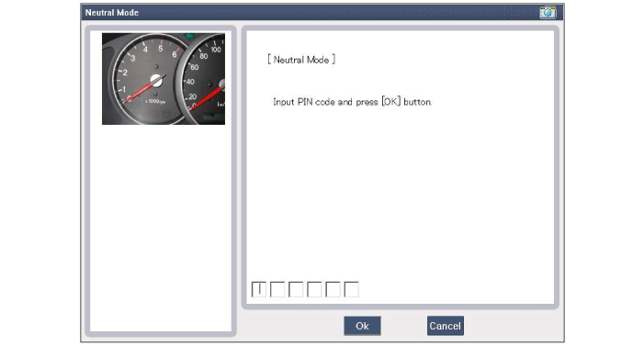
Task: Click the tachometer needle center hub
Action: [156, 80]
